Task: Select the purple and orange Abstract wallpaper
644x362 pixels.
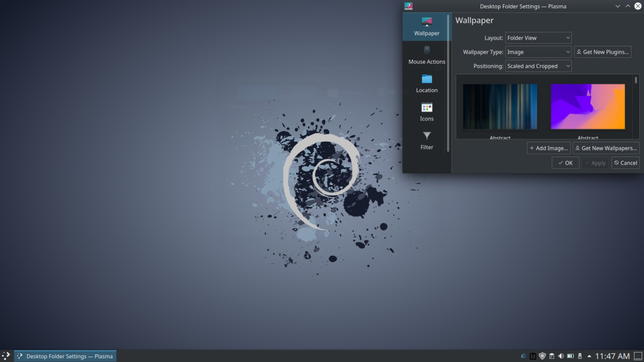Action: (588, 107)
